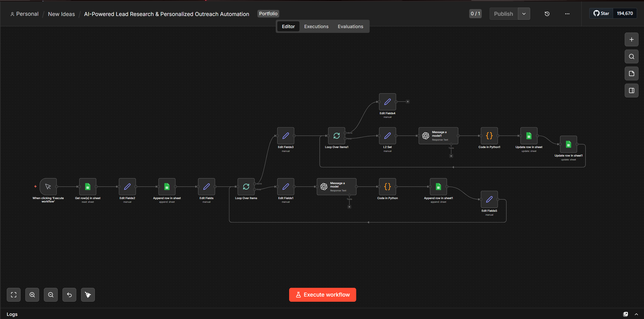Click the manual trigger 'When clicking Execute workflow' node
This screenshot has height=319, width=644.
click(48, 186)
